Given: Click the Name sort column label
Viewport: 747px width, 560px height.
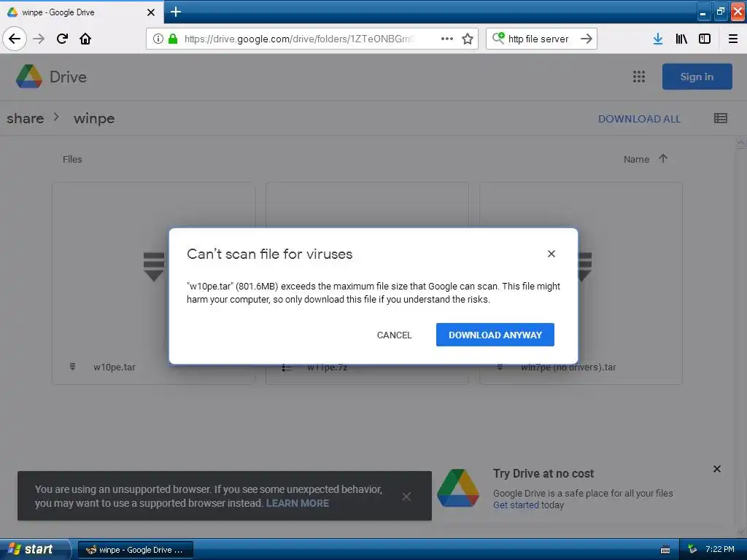Looking at the screenshot, I should (636, 160).
